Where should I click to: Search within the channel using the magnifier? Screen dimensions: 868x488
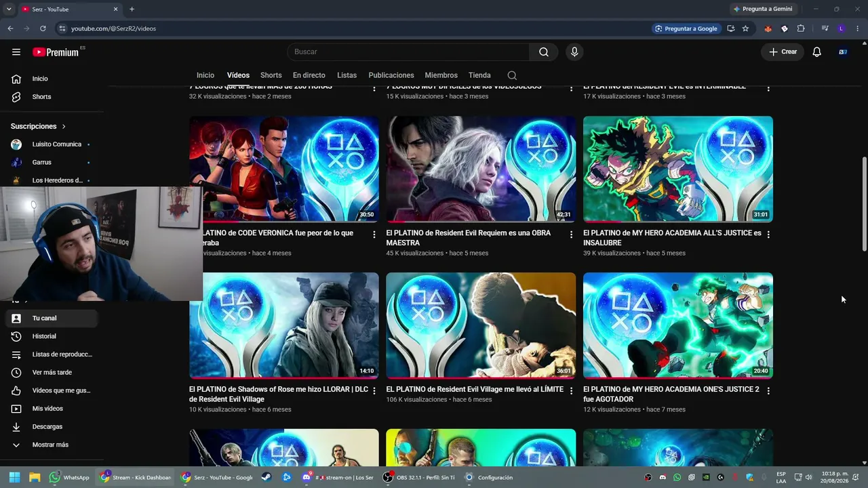tap(512, 75)
